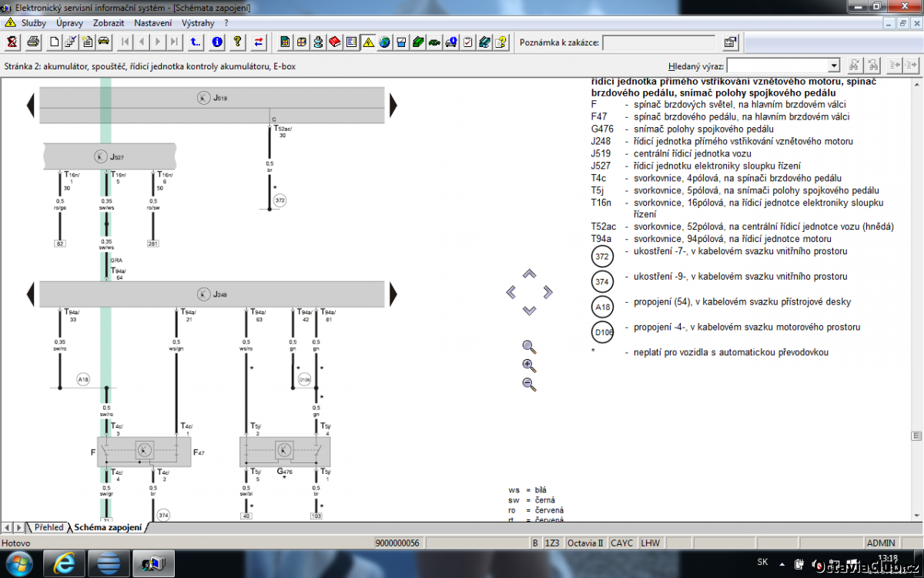This screenshot has height=578, width=924.
Task: Click the red book toolbar icon
Action: (x=334, y=42)
